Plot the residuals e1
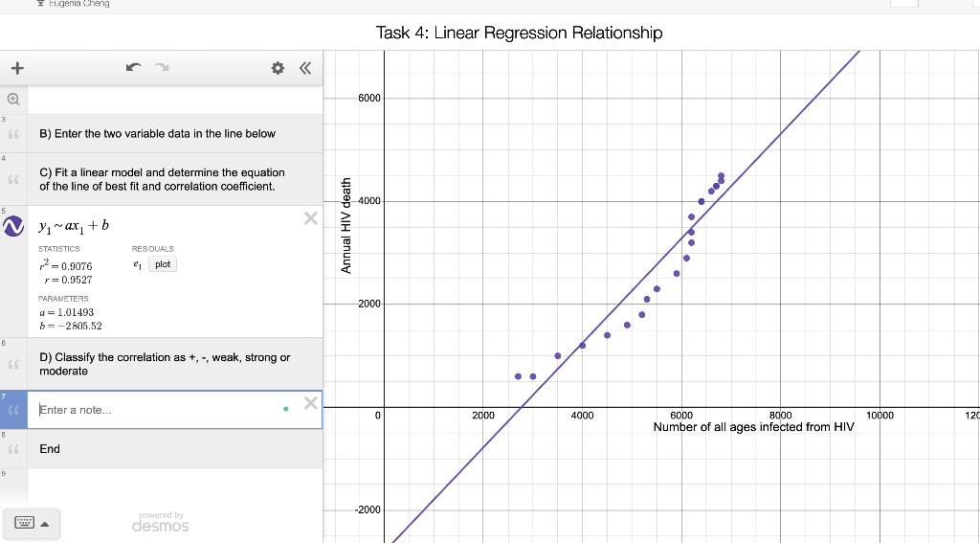Viewport: 980px width, 543px height. [163, 264]
